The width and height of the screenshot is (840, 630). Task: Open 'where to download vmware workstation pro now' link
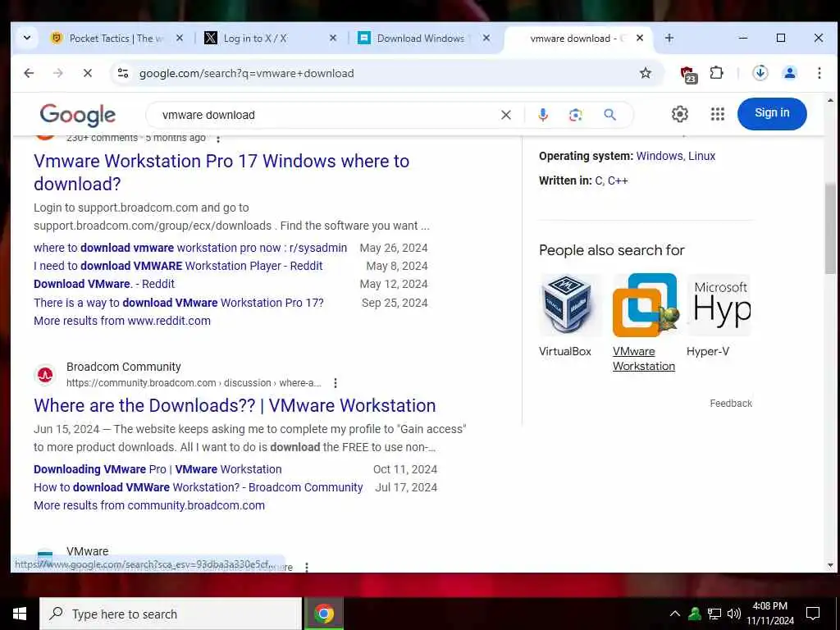point(190,248)
